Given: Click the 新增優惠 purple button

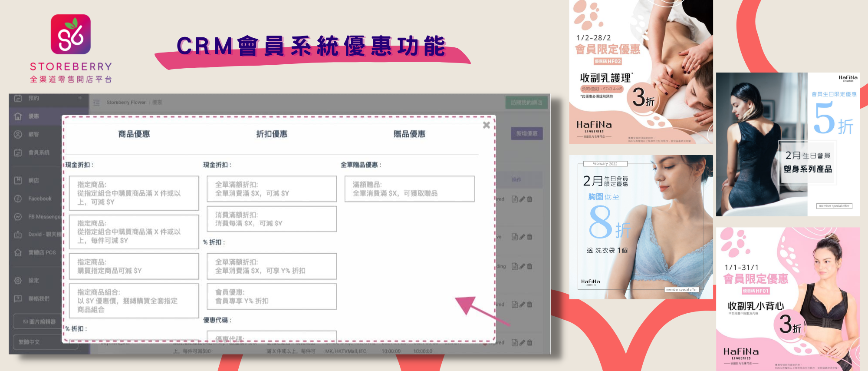Looking at the screenshot, I should coord(527,134).
